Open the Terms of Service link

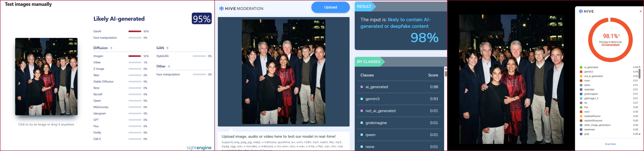point(261,150)
